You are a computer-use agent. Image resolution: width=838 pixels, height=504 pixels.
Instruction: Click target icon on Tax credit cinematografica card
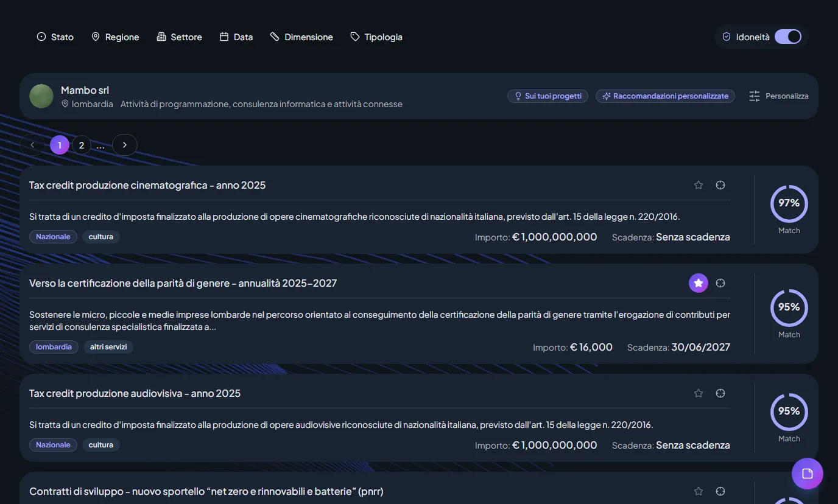(720, 185)
